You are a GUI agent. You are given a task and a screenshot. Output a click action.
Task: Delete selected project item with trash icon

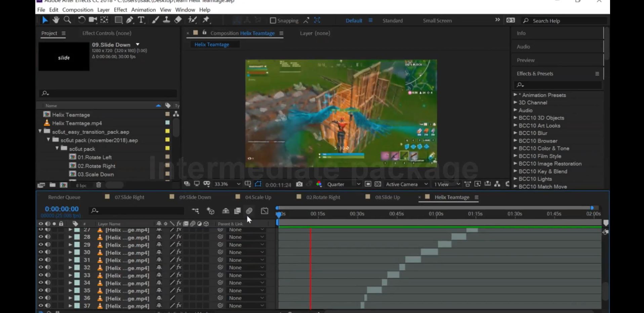click(x=98, y=185)
